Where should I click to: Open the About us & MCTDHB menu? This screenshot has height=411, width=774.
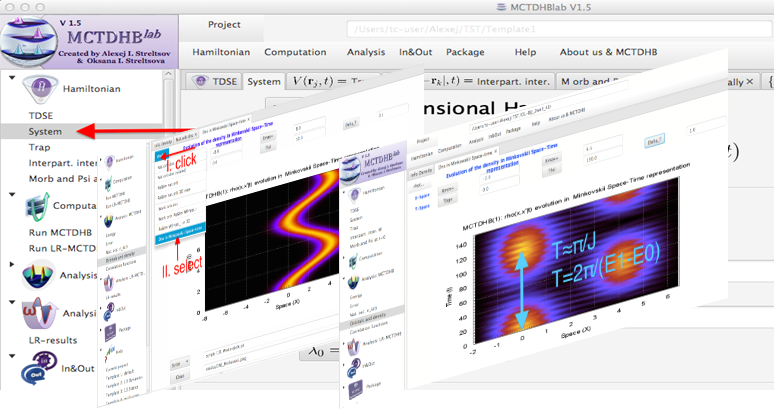click(x=608, y=52)
